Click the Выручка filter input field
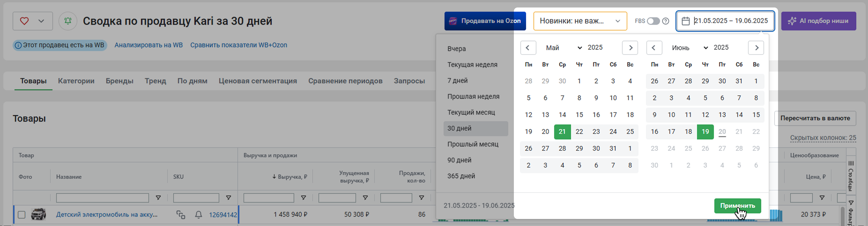 [269, 198]
